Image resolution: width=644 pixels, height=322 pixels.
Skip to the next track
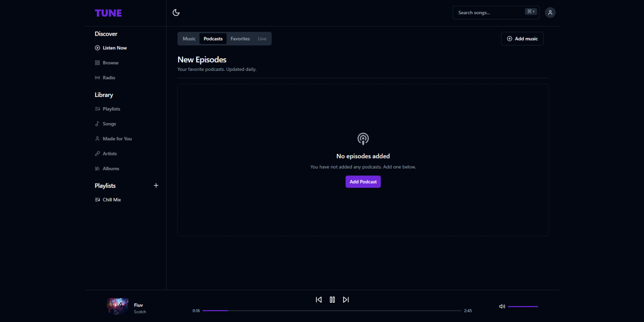pyautogui.click(x=346, y=300)
